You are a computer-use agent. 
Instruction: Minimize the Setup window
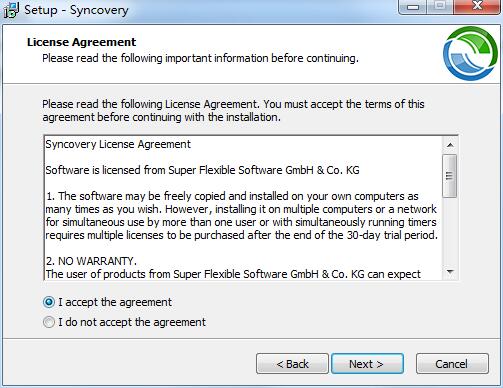click(413, 6)
